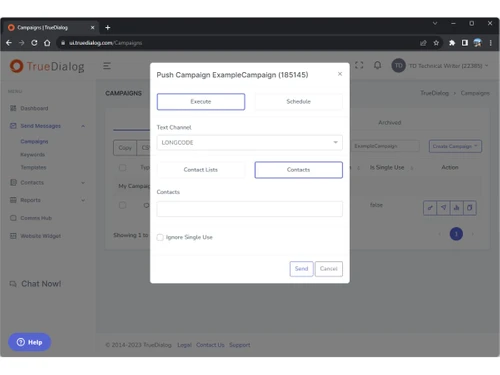
Task: Click the campaign stats chart action icon
Action: coord(456,208)
